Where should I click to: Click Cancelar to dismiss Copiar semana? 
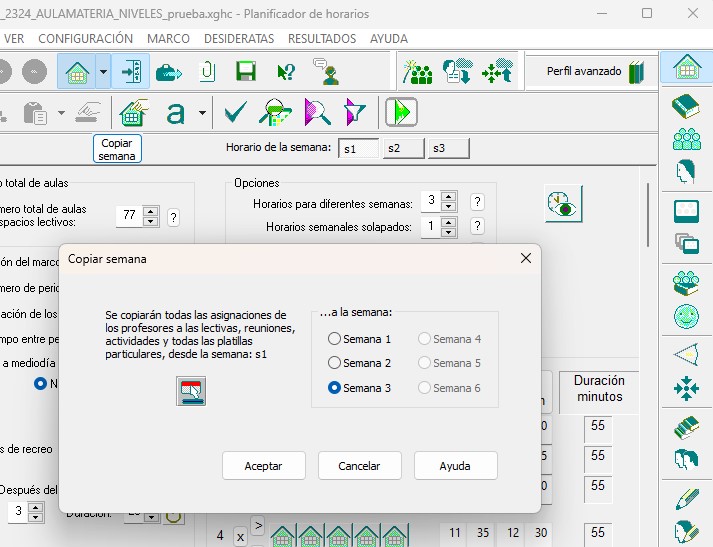pos(360,465)
